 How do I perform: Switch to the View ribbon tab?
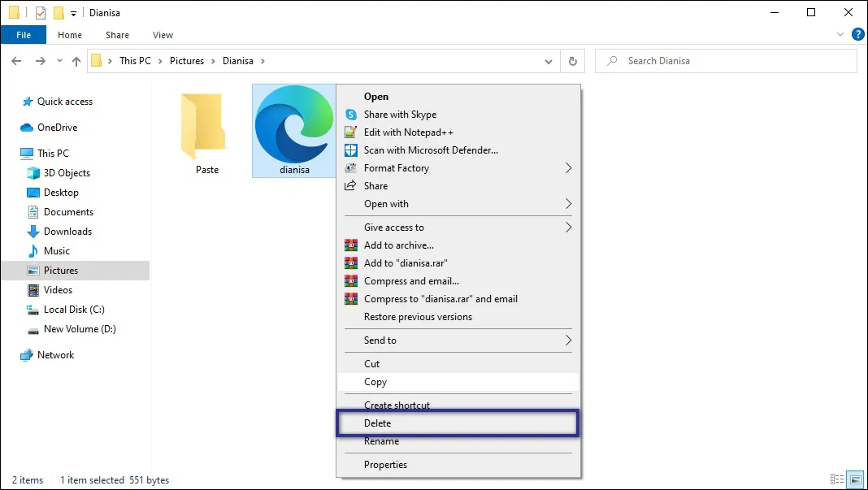tap(163, 35)
